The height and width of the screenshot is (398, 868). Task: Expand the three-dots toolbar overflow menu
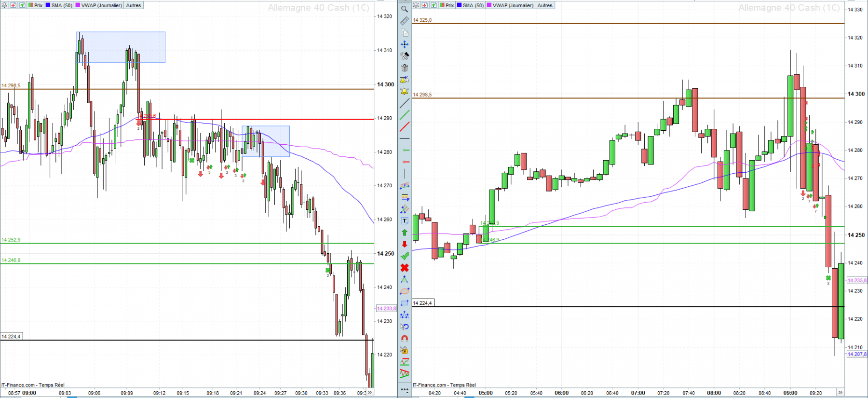coord(405,389)
